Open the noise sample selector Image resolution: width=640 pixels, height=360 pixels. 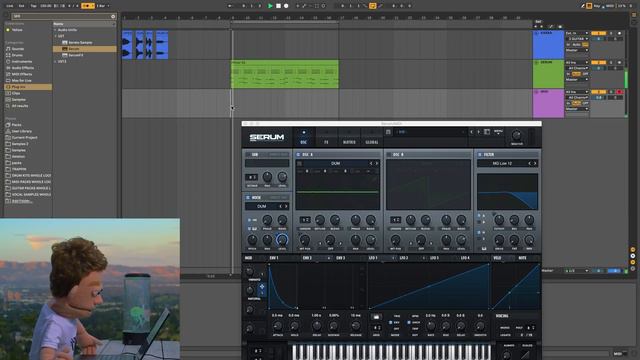pos(262,207)
